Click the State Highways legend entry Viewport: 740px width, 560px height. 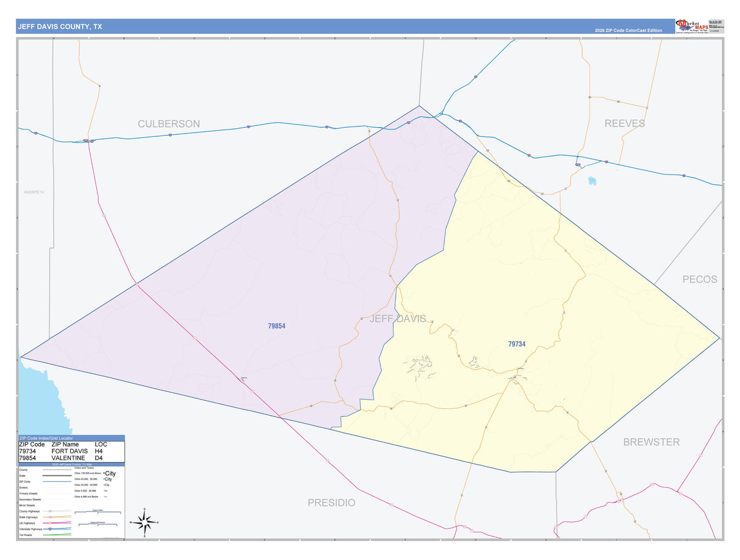coord(45,517)
